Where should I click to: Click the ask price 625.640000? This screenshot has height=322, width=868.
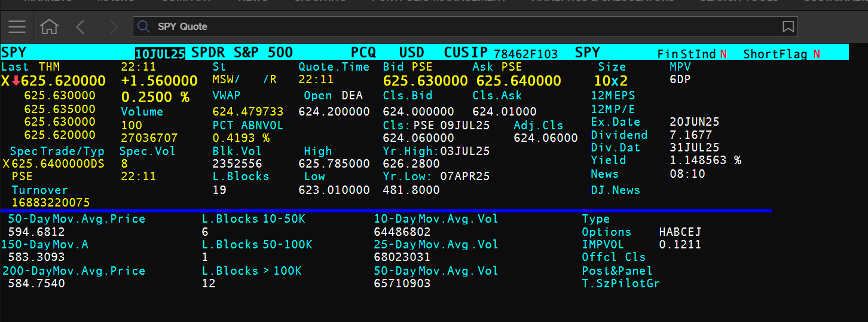[x=518, y=81]
